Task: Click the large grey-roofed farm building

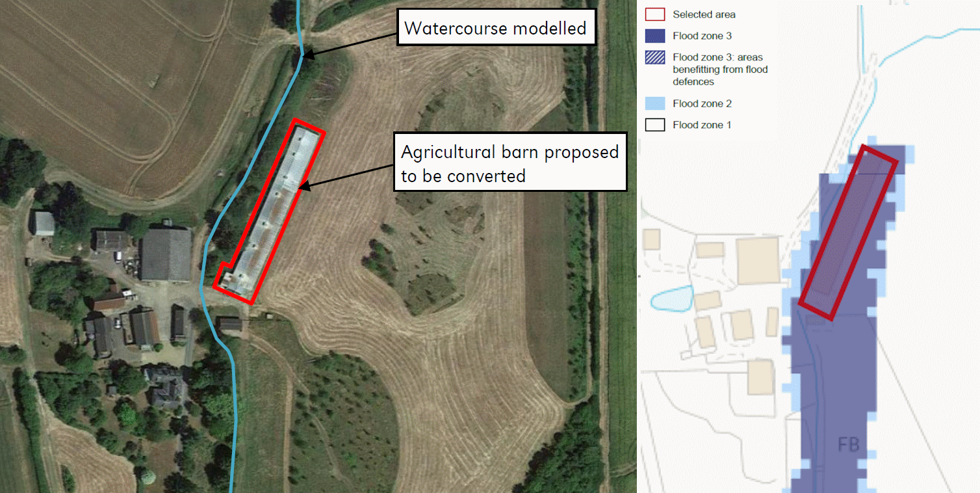Action: pos(166,254)
